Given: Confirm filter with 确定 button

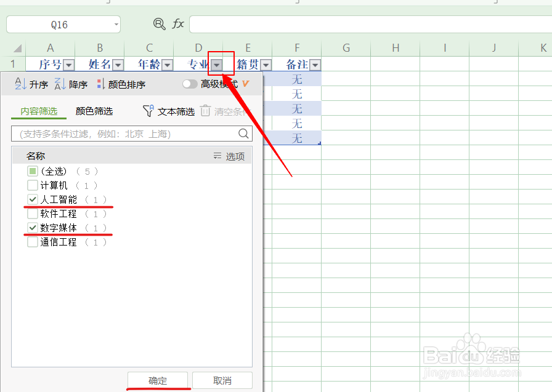Looking at the screenshot, I should tap(157, 380).
